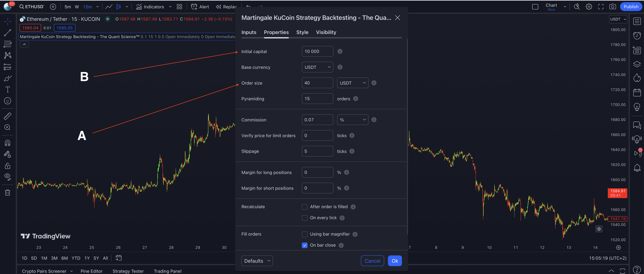Image resolution: width=644 pixels, height=274 pixels.
Task: Click the Initial capital input field
Action: pyautogui.click(x=317, y=51)
